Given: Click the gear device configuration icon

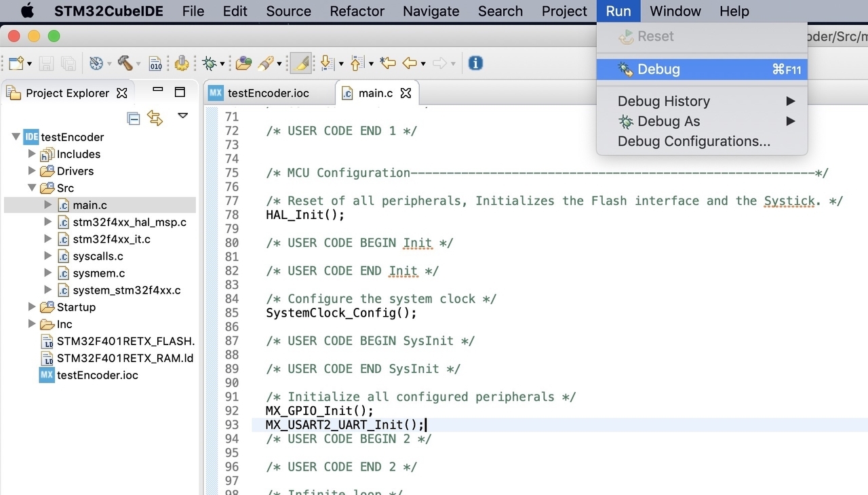Looking at the screenshot, I should pyautogui.click(x=181, y=64).
